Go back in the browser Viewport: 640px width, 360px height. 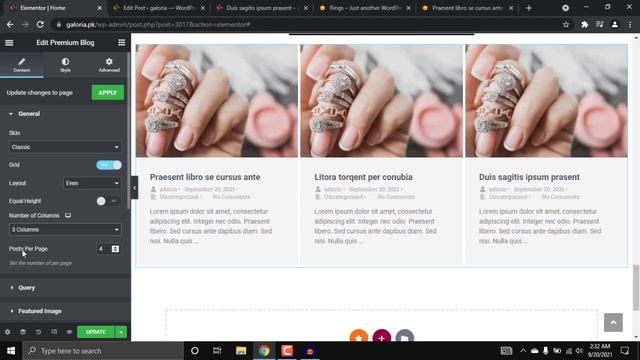pyautogui.click(x=10, y=24)
